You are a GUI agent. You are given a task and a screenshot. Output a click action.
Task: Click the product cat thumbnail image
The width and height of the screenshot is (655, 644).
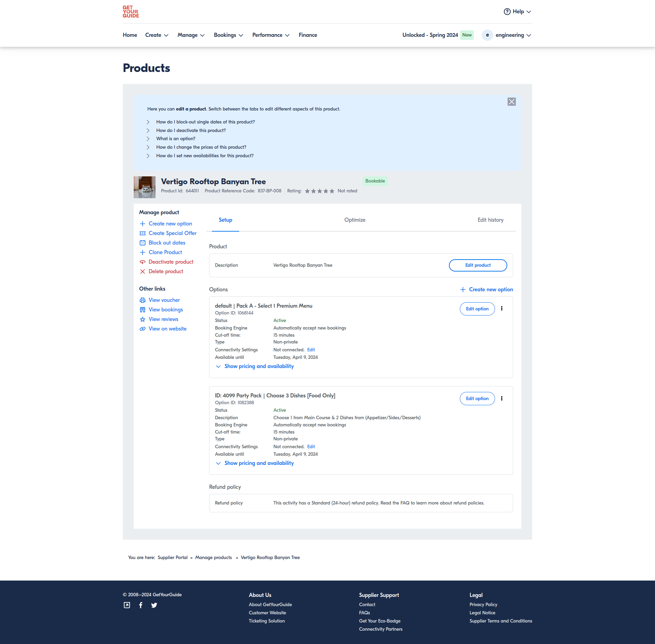click(x=145, y=187)
